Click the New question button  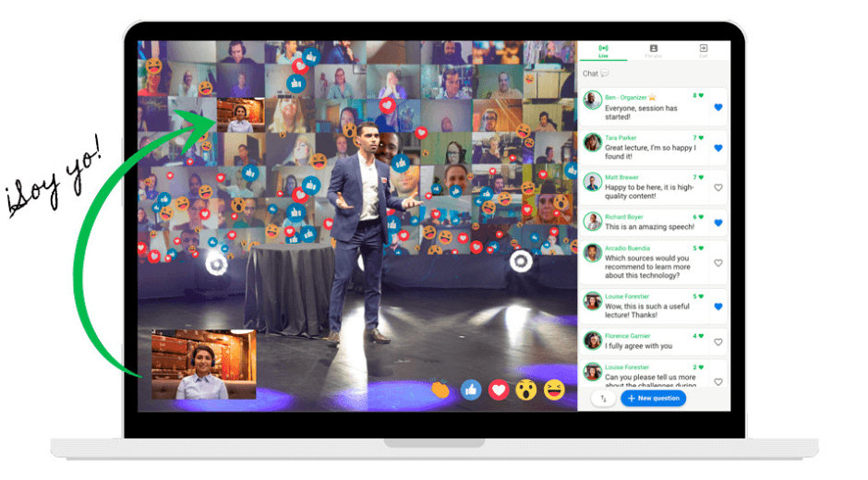(653, 399)
